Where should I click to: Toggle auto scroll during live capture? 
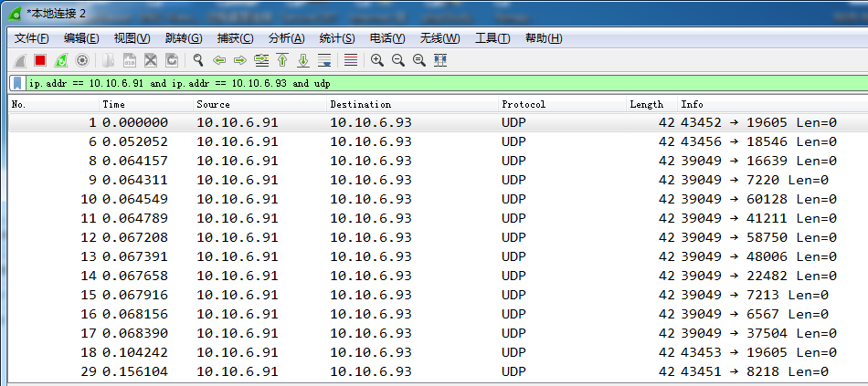pos(325,60)
